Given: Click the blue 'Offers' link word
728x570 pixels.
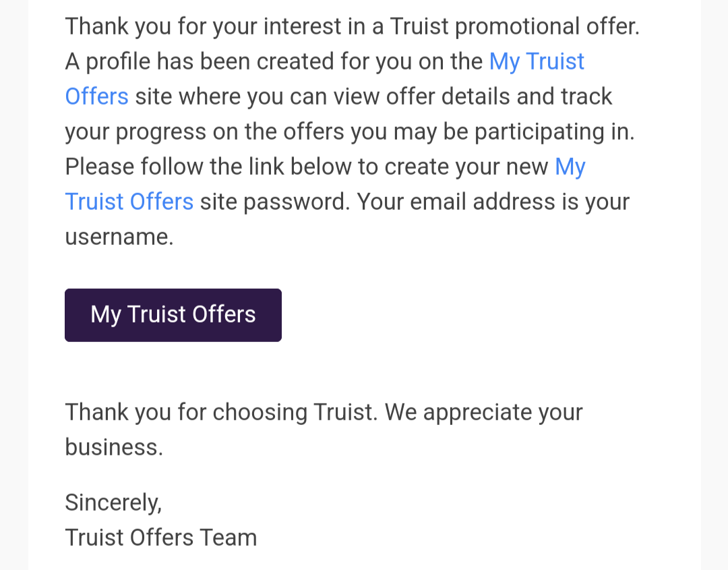Looking at the screenshot, I should coord(96,96).
